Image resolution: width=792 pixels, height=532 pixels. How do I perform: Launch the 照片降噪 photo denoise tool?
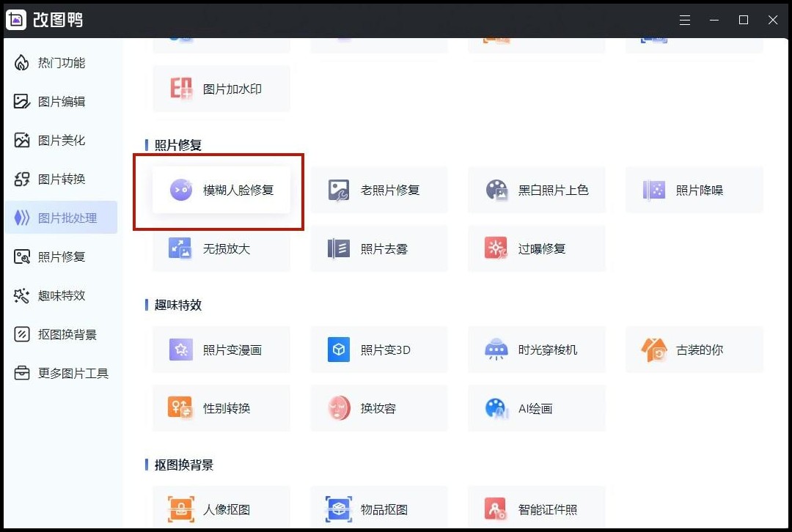point(694,189)
